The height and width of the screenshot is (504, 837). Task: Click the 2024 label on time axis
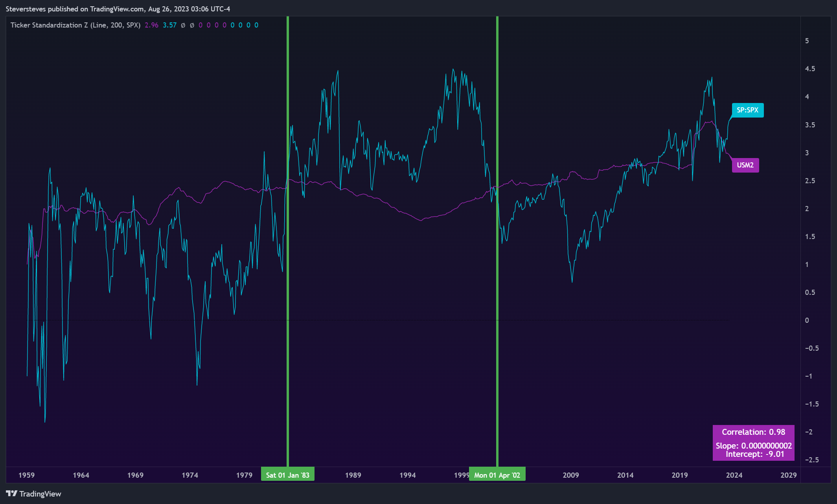click(734, 475)
